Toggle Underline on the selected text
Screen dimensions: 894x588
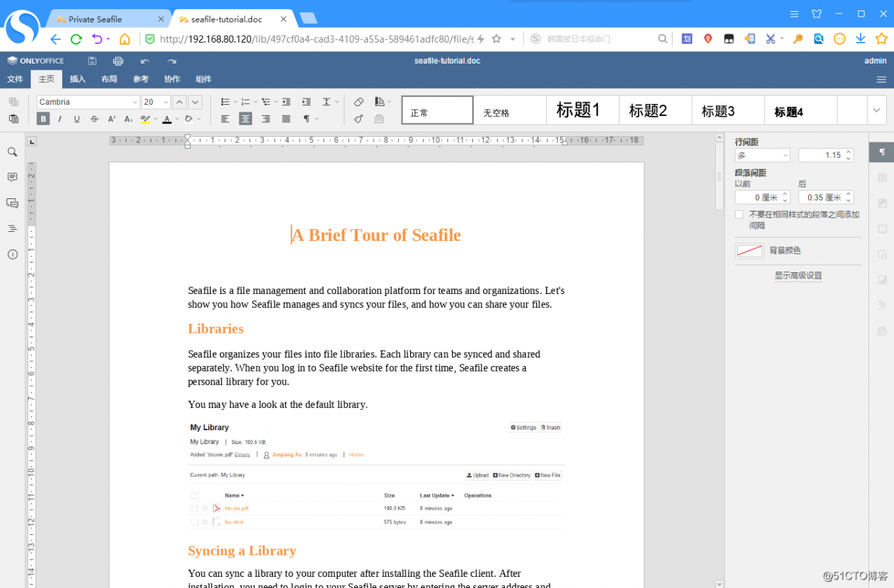click(78, 119)
